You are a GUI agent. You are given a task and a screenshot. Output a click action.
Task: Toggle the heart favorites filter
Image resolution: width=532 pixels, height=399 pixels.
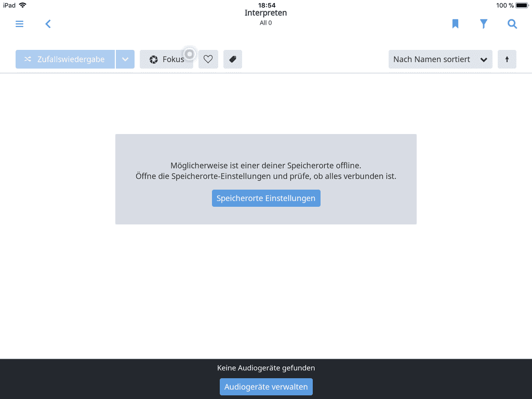click(x=208, y=59)
